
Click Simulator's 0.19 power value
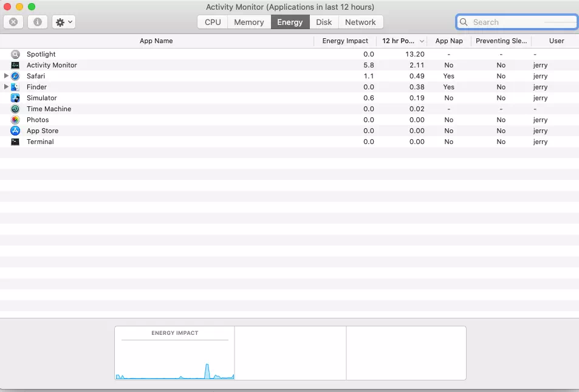[x=417, y=98]
